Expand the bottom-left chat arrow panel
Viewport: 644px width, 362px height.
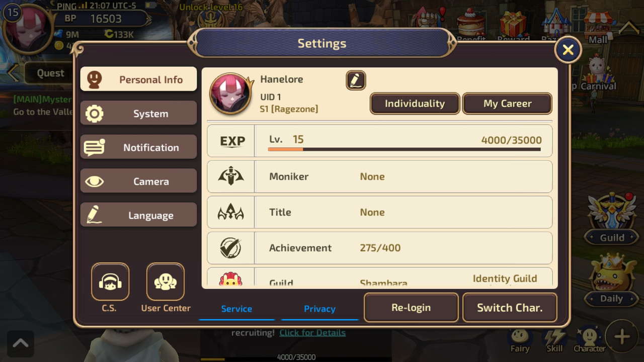coord(21,343)
